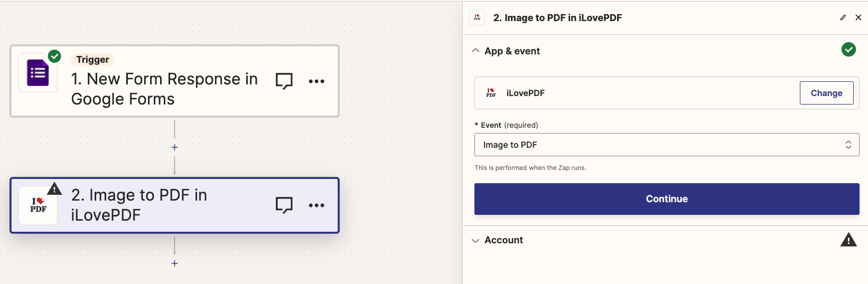Image resolution: width=868 pixels, height=284 pixels.
Task: Expand the Account section
Action: (475, 240)
